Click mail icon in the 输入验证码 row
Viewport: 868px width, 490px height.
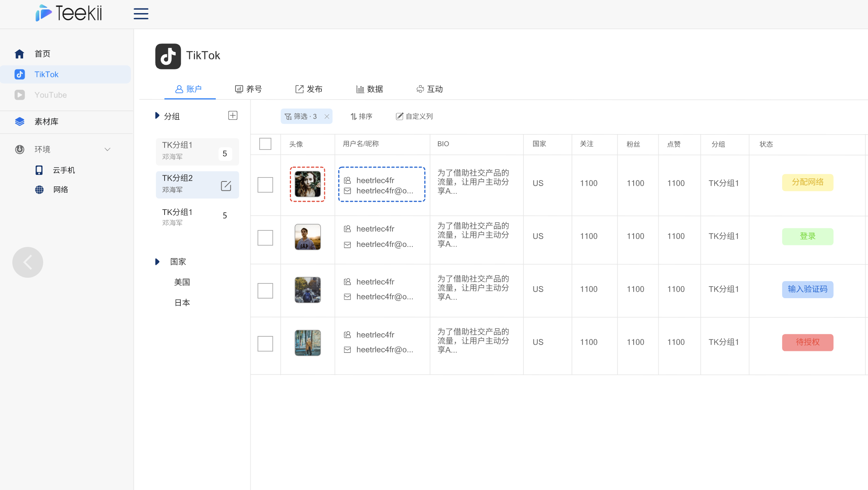point(347,297)
